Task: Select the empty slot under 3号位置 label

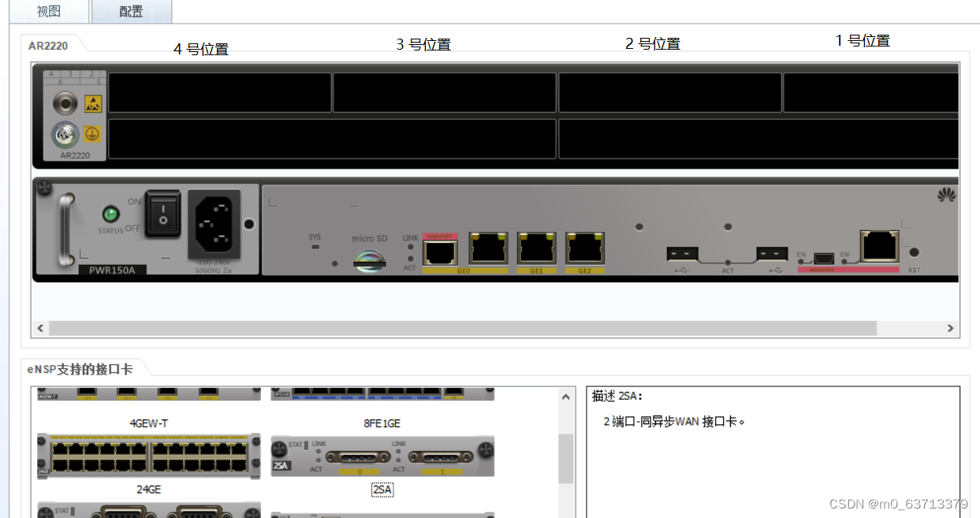Action: click(445, 93)
